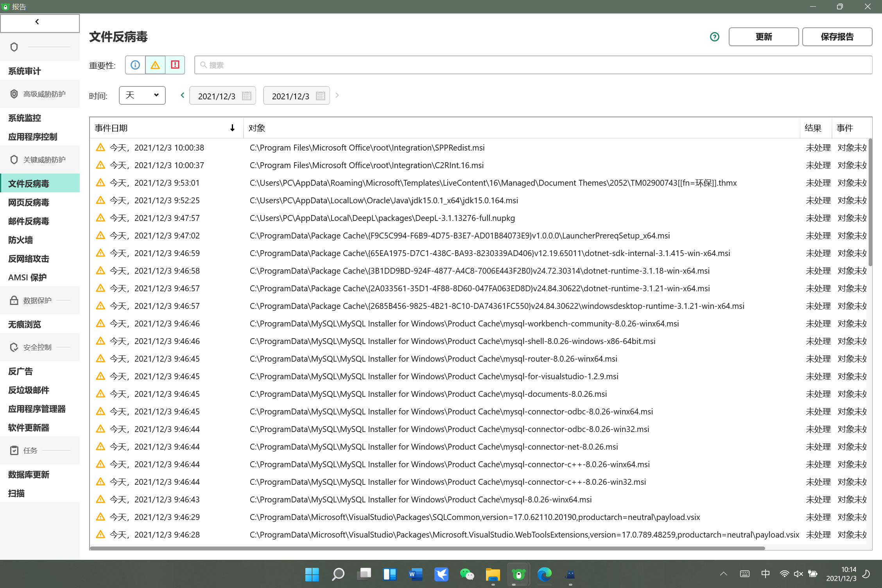The width and height of the screenshot is (882, 588).
Task: Select the mysql-router-8.0.26-winx64.msi row
Action: point(479,359)
